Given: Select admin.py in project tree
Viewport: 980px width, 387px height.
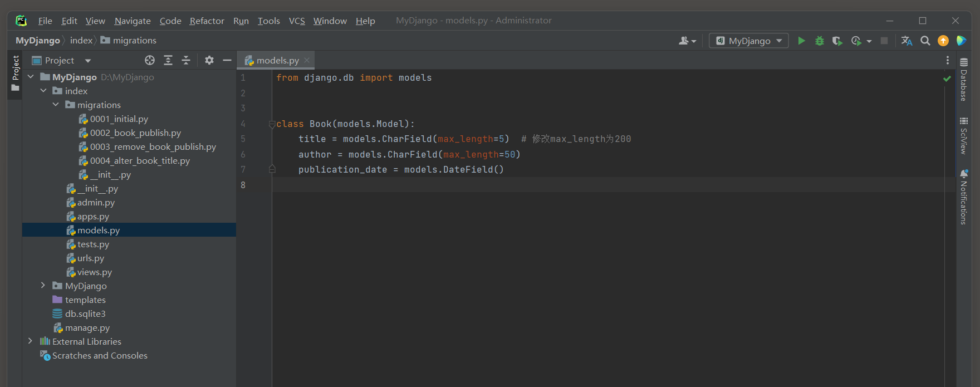Looking at the screenshot, I should coord(96,202).
